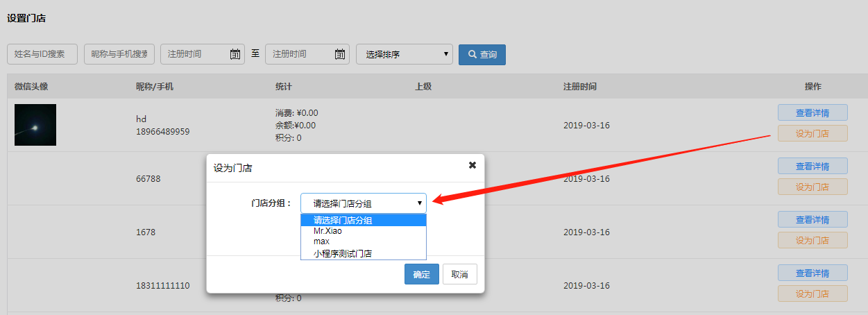Close the 设为门店 dialog with X

point(473,165)
